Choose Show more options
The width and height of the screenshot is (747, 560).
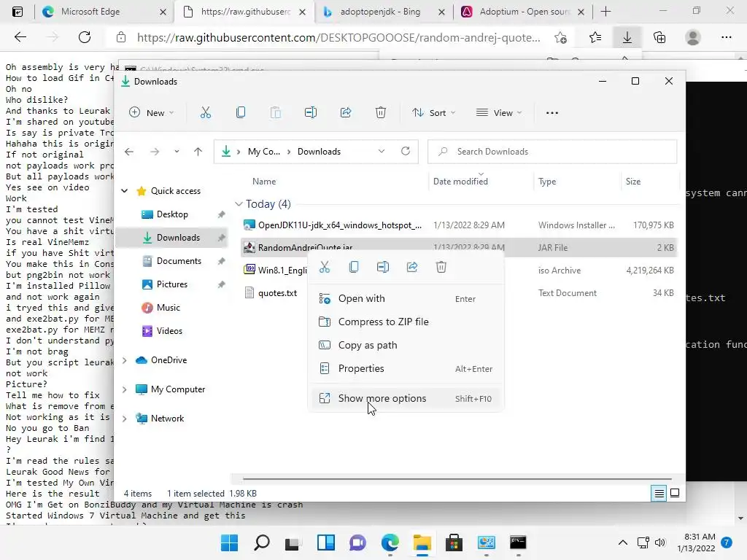coord(406,399)
